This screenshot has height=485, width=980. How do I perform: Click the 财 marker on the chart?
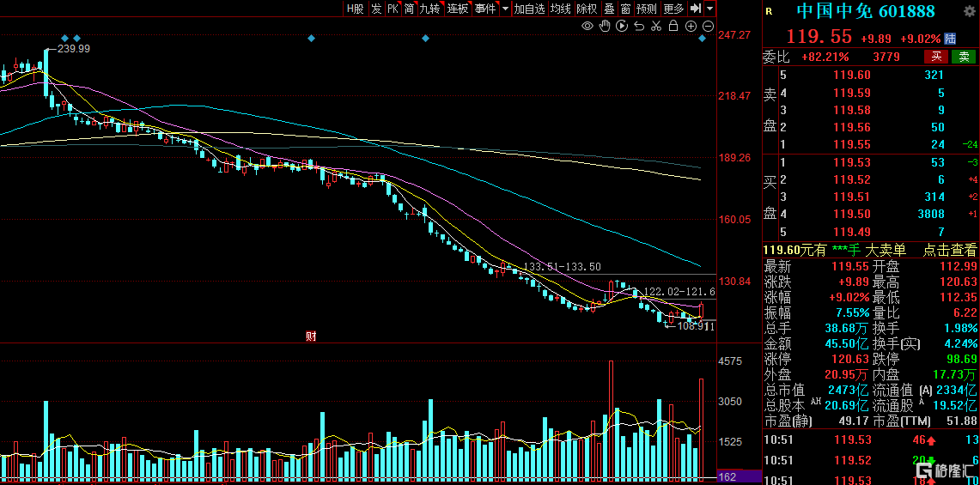pyautogui.click(x=311, y=336)
